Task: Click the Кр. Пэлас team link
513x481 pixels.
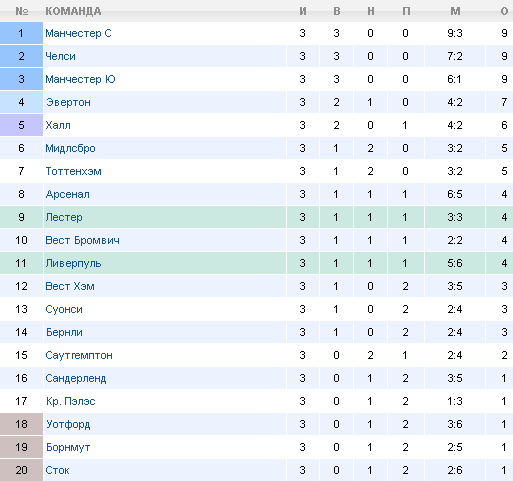Action: 71,401
